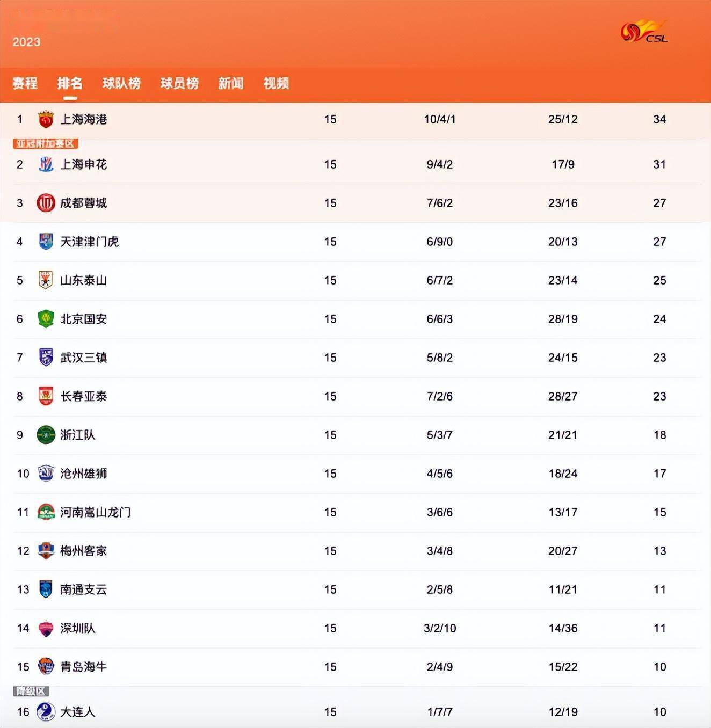Viewport: 711px width, 728px height.
Task: Select the 河南嵩山龙门 row
Action: 357,512
